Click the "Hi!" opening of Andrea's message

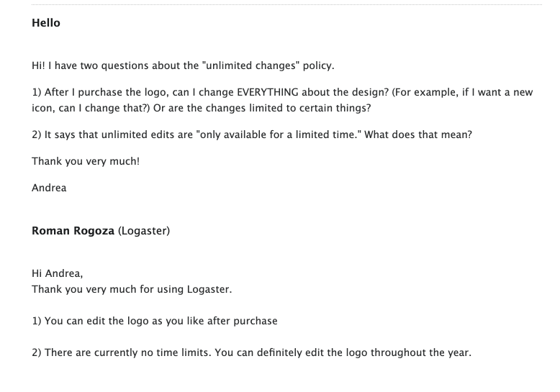tap(39, 65)
